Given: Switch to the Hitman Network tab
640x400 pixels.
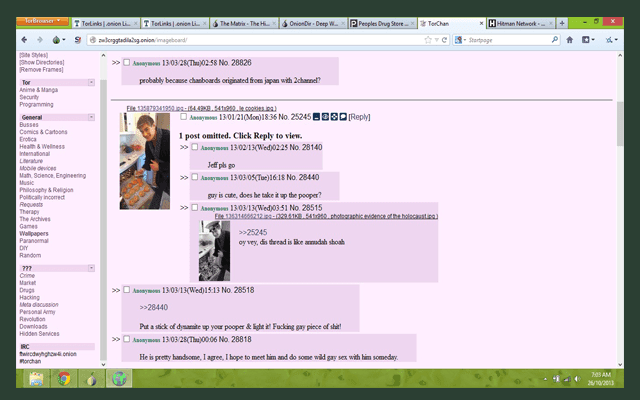Looking at the screenshot, I should 521,22.
